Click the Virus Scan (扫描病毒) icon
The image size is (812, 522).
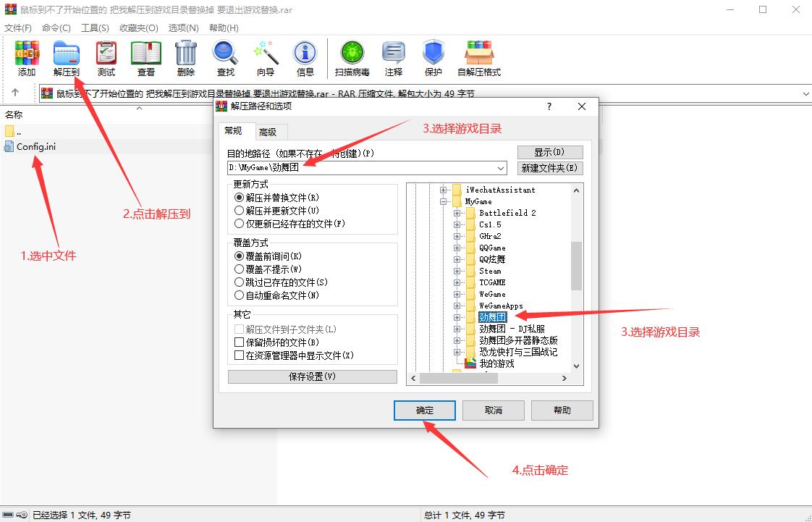tap(352, 58)
